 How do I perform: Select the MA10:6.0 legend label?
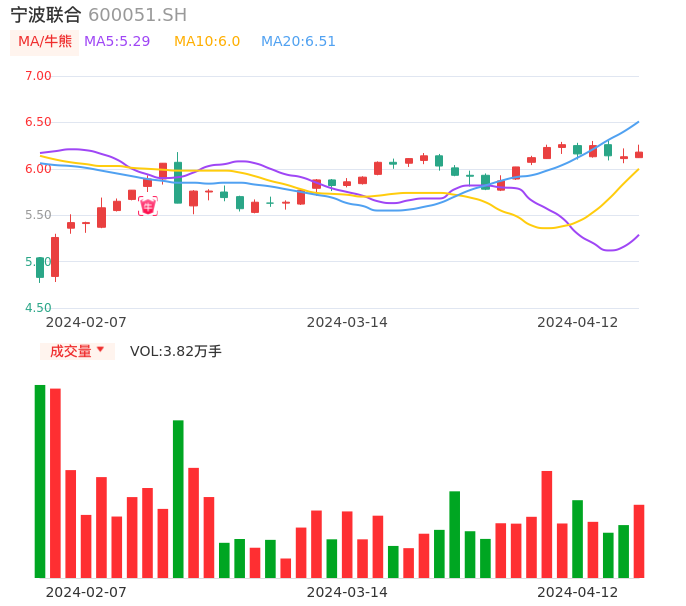point(207,41)
